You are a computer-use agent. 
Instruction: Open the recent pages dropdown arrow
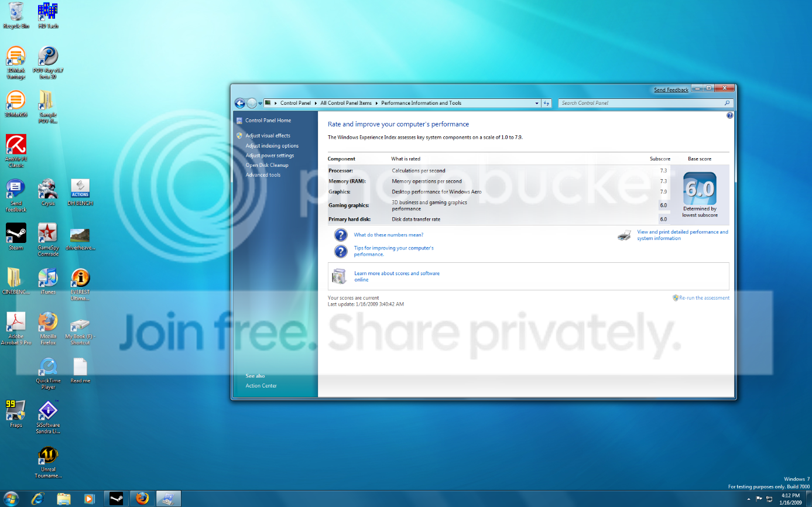pyautogui.click(x=260, y=103)
